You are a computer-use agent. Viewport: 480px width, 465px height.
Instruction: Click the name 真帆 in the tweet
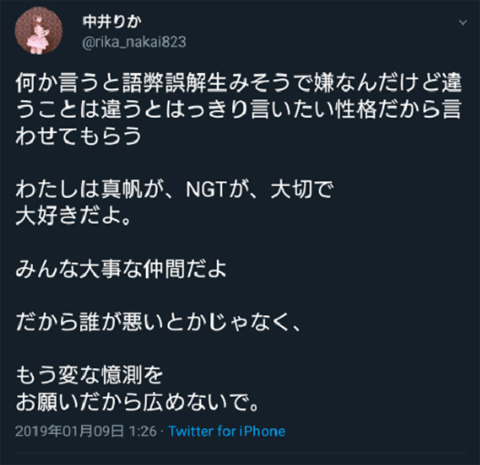pyautogui.click(x=121, y=190)
